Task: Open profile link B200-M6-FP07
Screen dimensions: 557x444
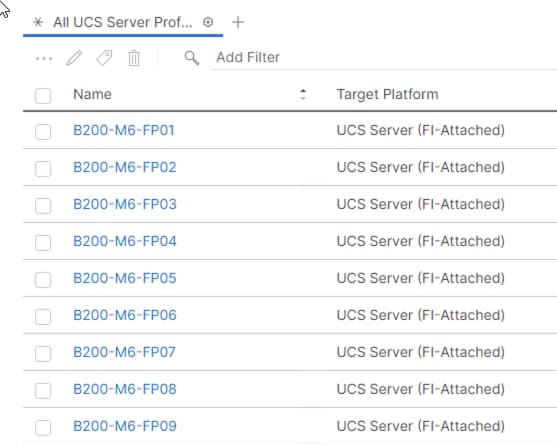Action: [124, 352]
